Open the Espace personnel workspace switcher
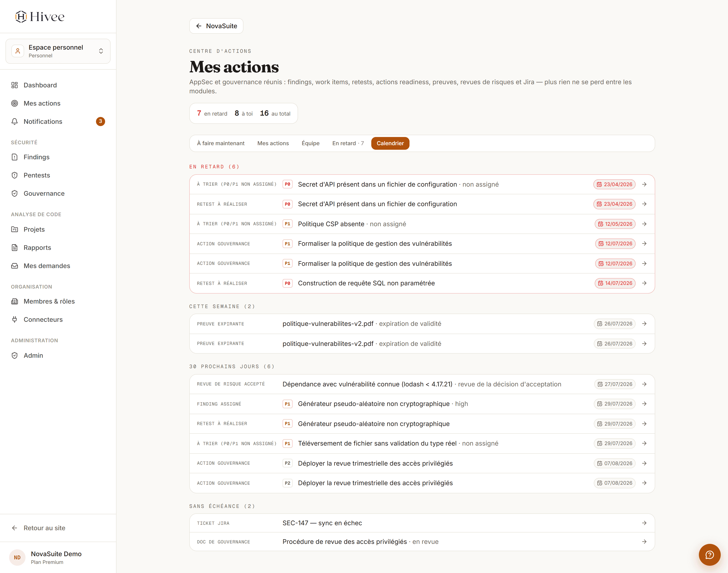Viewport: 728px width, 573px height. point(58,51)
